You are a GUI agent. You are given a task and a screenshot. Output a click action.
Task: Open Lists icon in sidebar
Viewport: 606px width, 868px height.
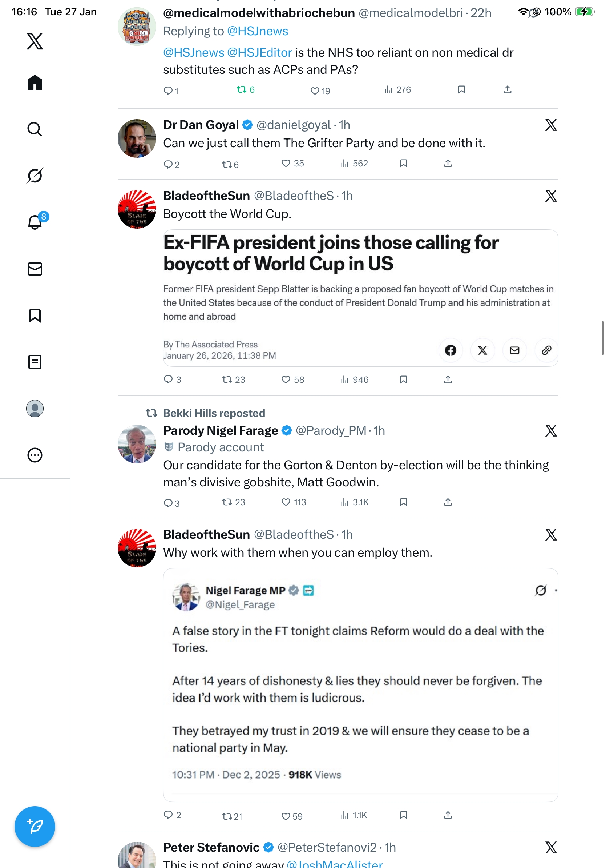click(x=35, y=362)
